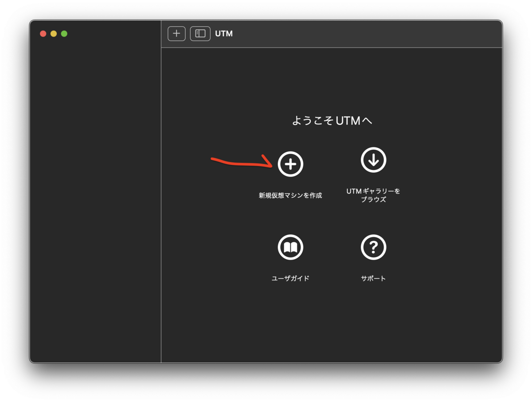Image resolution: width=532 pixels, height=402 pixels.
Task: Open support help via the circled question mark
Action: point(373,247)
